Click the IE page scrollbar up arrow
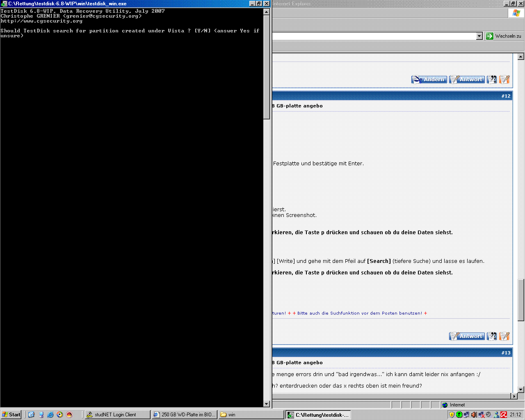525x420 pixels. [x=520, y=57]
